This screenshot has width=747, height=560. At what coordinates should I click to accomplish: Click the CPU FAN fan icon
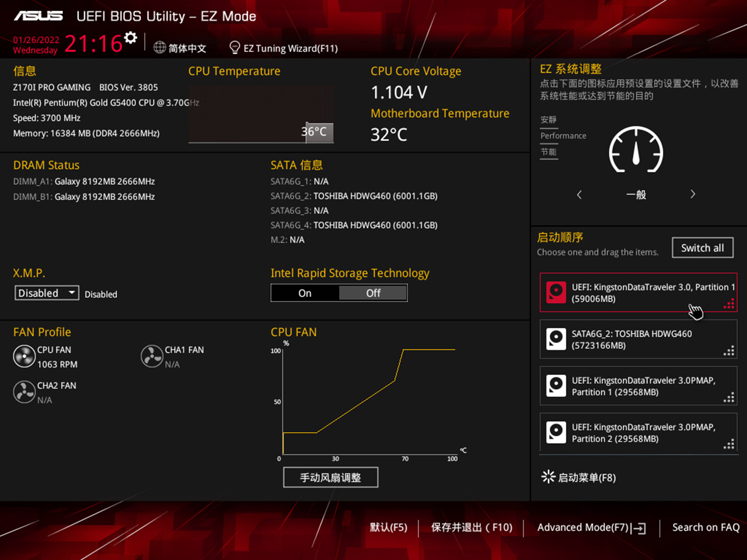pyautogui.click(x=24, y=356)
